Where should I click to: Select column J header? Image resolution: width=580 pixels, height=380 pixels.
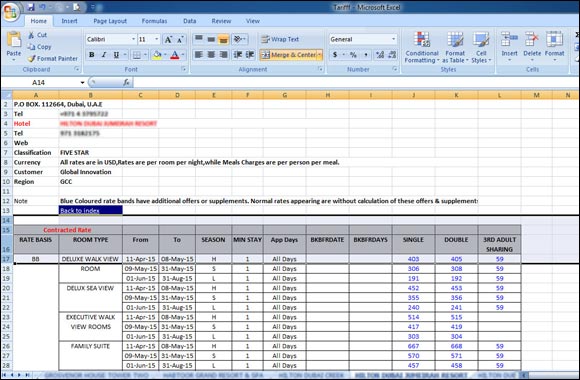coord(414,95)
